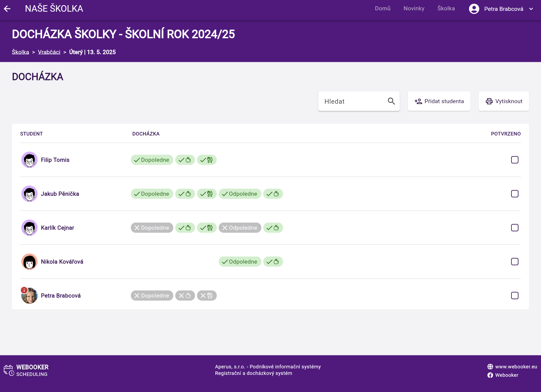Open Vrabčáci breadcrumb link
This screenshot has width=541, height=392.
[x=49, y=52]
